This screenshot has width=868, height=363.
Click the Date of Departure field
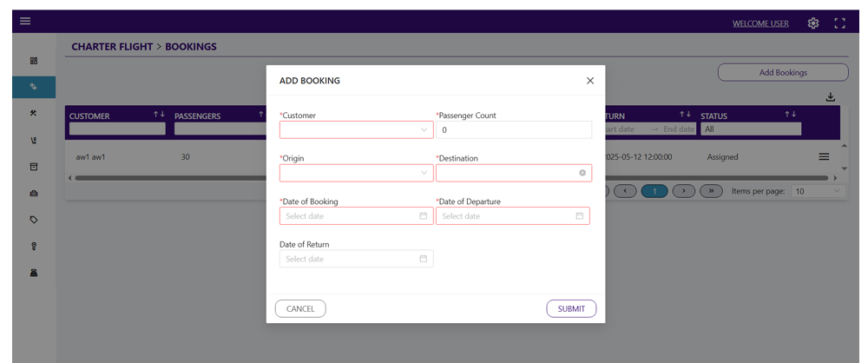click(513, 216)
